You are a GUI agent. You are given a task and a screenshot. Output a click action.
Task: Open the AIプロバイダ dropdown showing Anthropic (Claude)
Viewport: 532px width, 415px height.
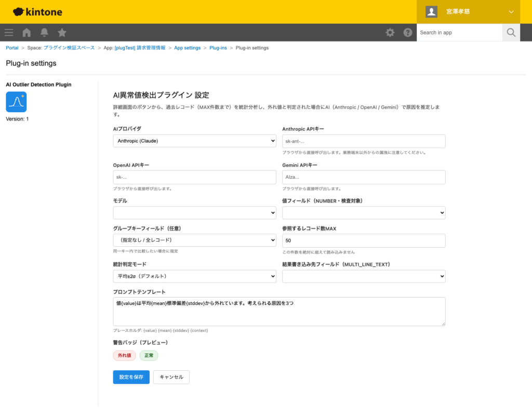[x=194, y=140]
